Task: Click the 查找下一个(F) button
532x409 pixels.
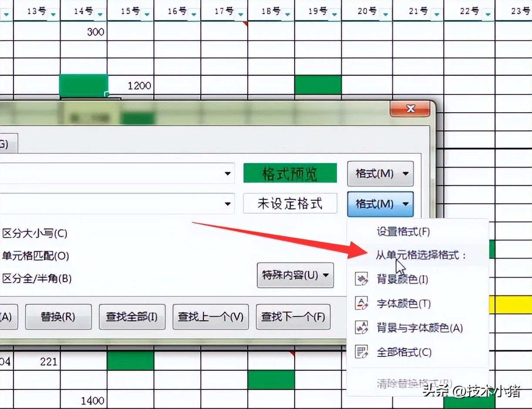Action: (293, 317)
